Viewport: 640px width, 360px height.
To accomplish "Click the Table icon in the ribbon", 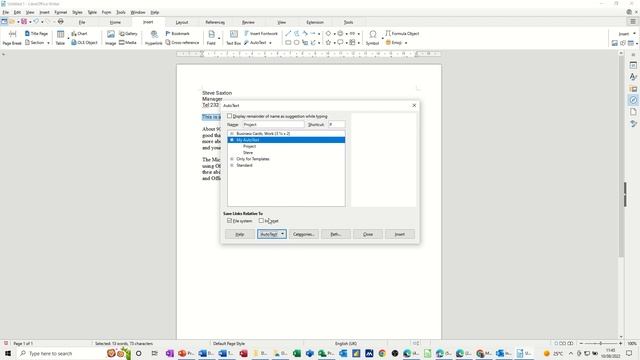I will tap(60, 38).
